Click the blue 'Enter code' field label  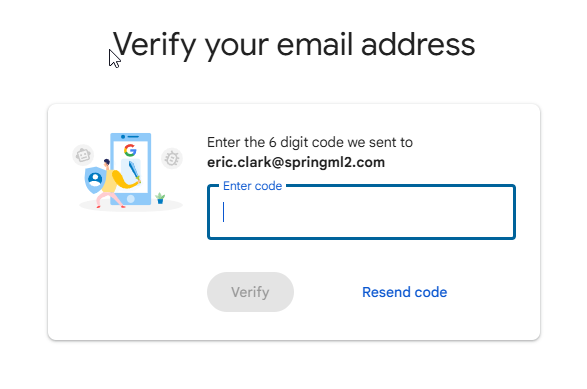pos(252,186)
